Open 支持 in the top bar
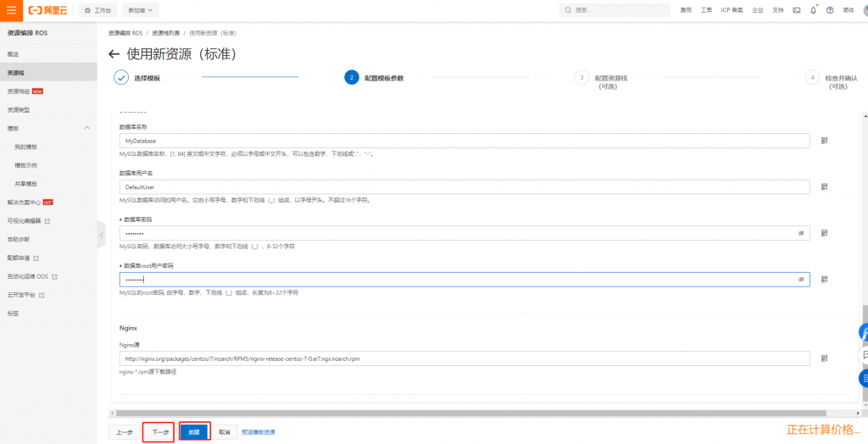Viewport: 868px width, 444px height. [778, 10]
